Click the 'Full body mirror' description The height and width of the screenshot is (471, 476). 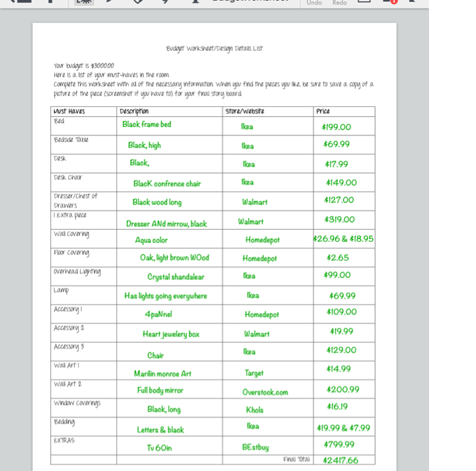[160, 390]
